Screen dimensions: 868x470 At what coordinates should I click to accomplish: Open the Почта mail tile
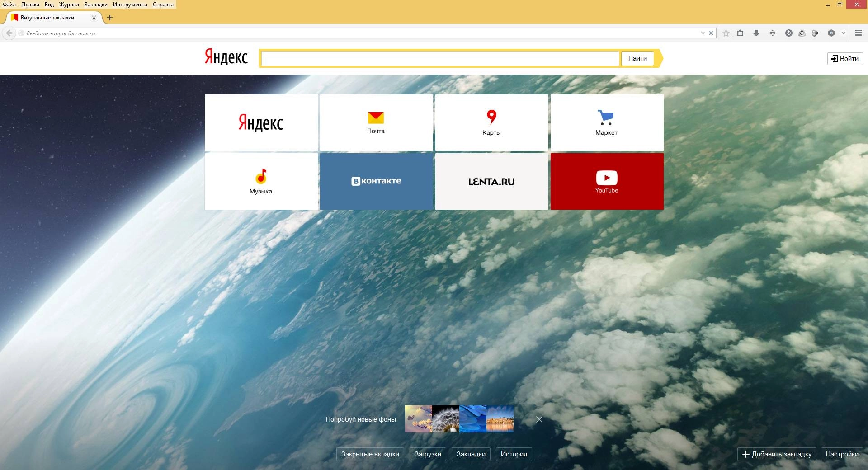pyautogui.click(x=377, y=122)
